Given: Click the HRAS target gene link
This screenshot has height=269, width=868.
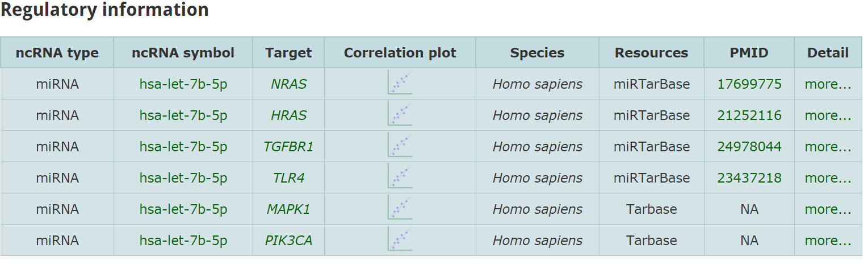Looking at the screenshot, I should 288,115.
